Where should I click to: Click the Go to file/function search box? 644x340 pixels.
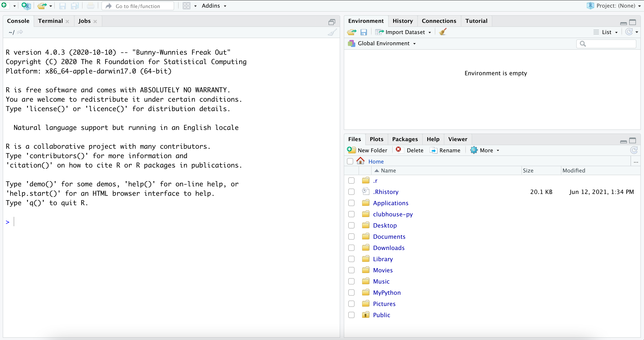pos(137,6)
